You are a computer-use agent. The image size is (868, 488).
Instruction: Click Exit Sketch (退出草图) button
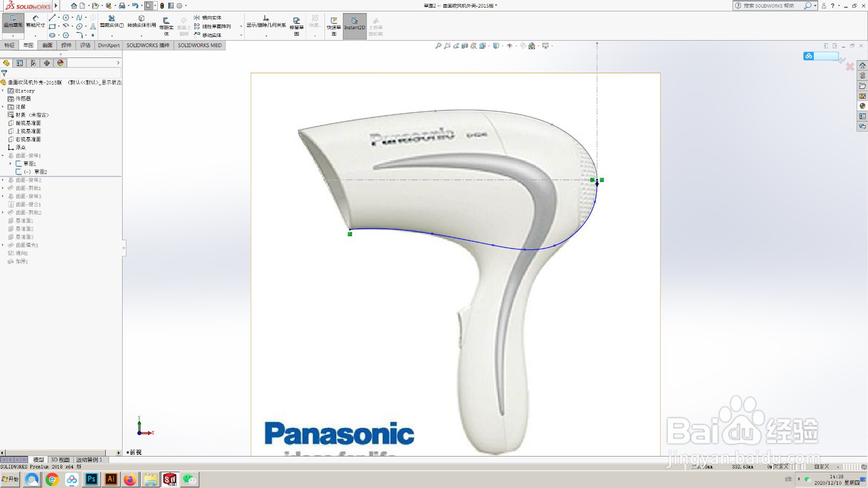point(13,22)
